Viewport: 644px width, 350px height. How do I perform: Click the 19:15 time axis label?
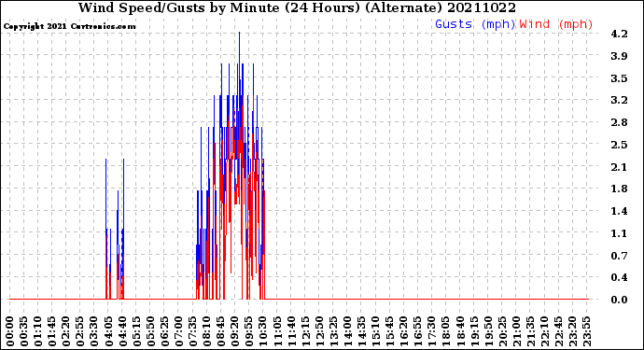(x=475, y=331)
